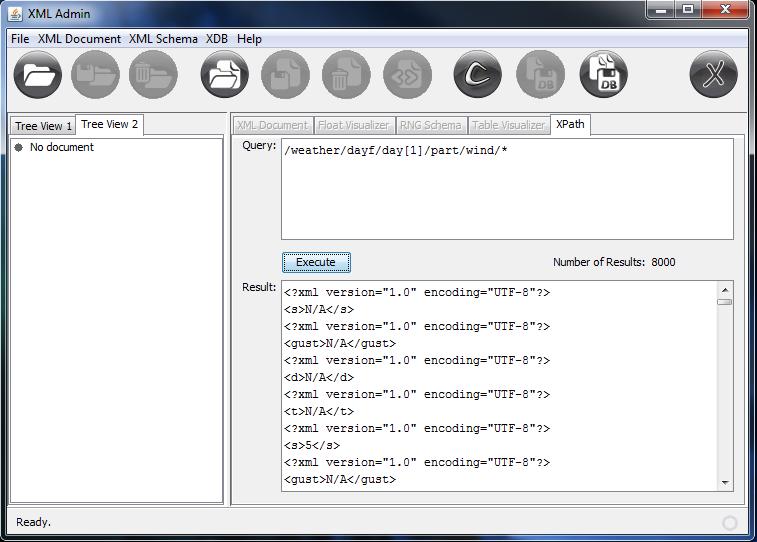Click the <s>5</s> result line
The height and width of the screenshot is (542, 757).
click(x=312, y=445)
